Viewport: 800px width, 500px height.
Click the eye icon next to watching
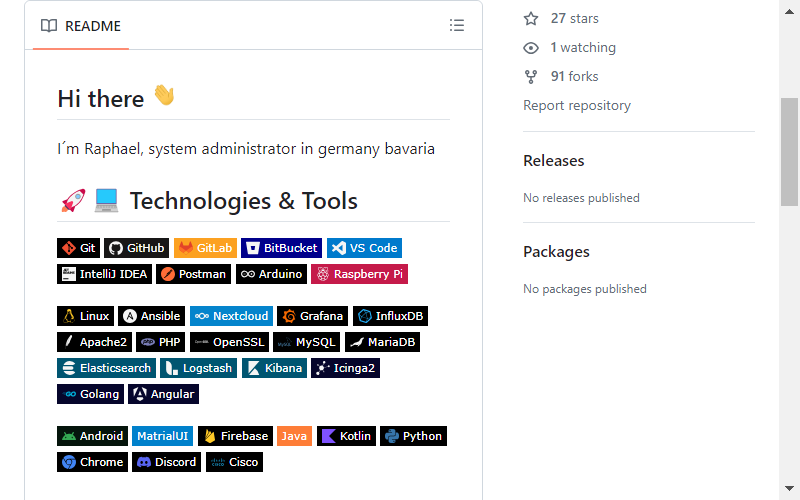531,47
